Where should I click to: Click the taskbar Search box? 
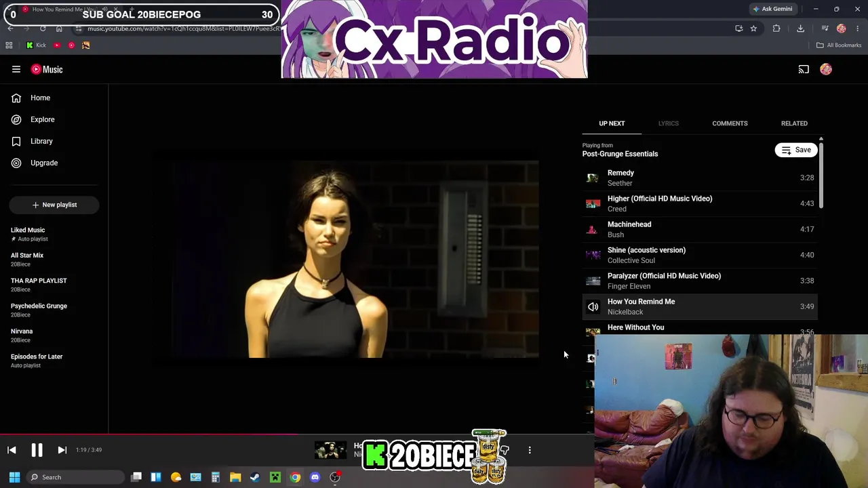coord(75,477)
